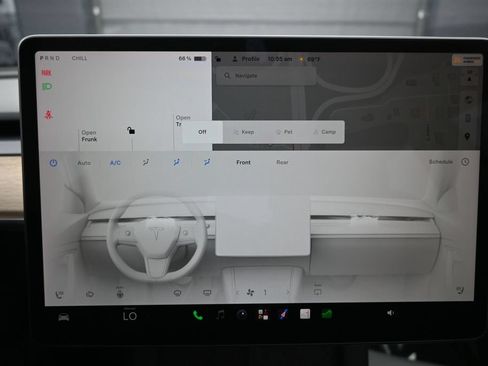Tap the 10:05 am clock text

280,59
